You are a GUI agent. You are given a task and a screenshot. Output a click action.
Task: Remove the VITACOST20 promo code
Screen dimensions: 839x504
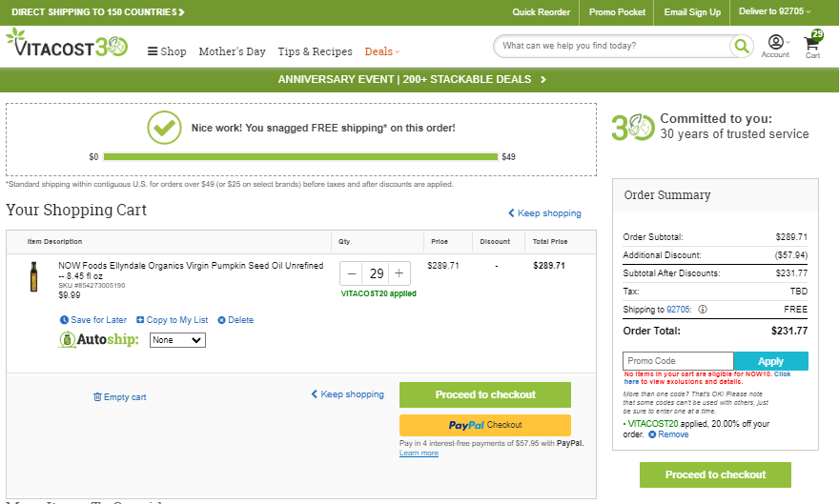pyautogui.click(x=668, y=434)
